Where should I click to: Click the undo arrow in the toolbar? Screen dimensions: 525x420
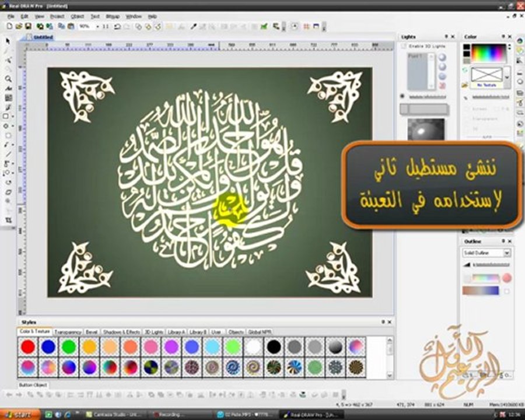117,26
